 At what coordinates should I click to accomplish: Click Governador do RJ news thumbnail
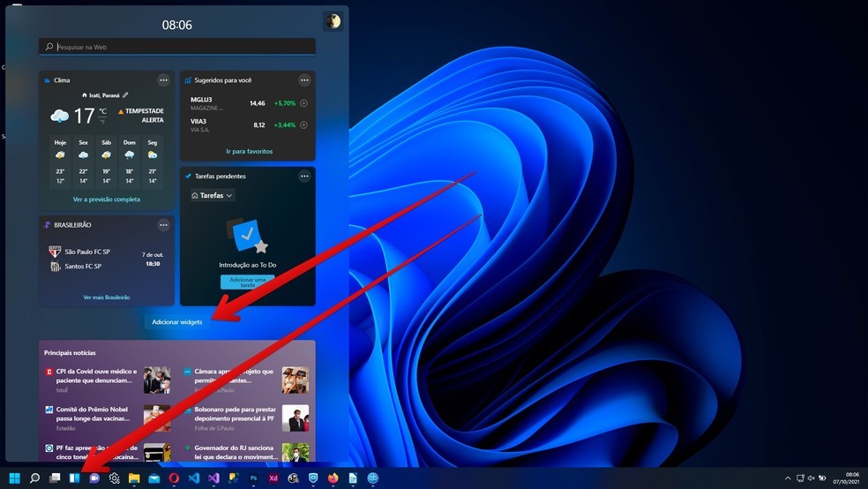(x=296, y=453)
